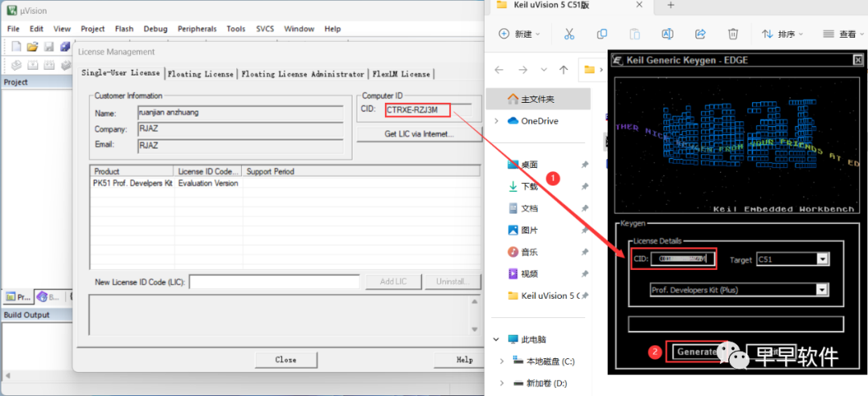Click the Paste clipboard icon in File Explorer

(635, 35)
